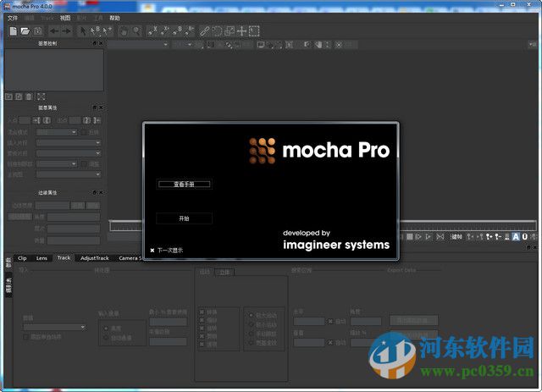The height and width of the screenshot is (392, 542).
Task: Select the second radio button in motion group
Action: pos(252,324)
